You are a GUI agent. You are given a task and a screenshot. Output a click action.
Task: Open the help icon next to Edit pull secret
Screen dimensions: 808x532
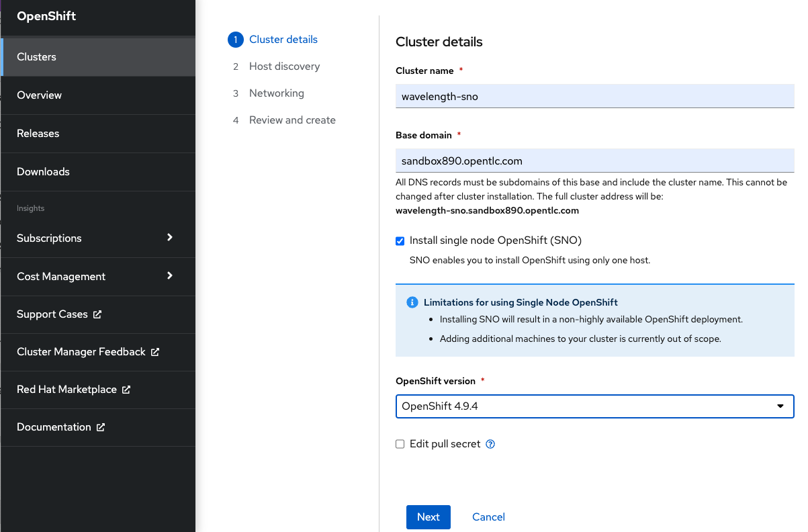coord(490,443)
